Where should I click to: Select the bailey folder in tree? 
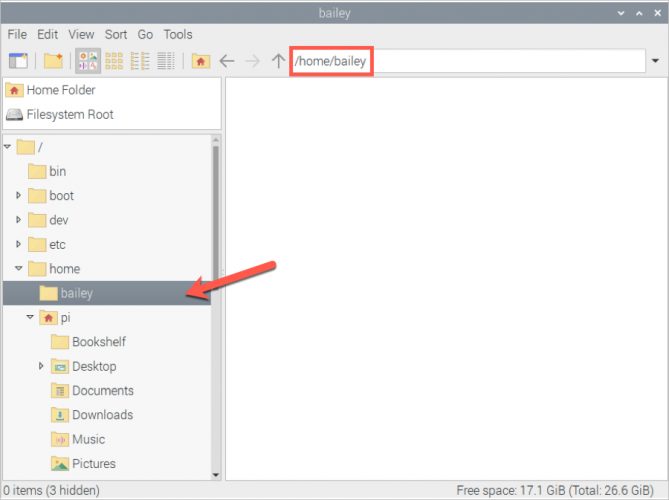click(107, 293)
